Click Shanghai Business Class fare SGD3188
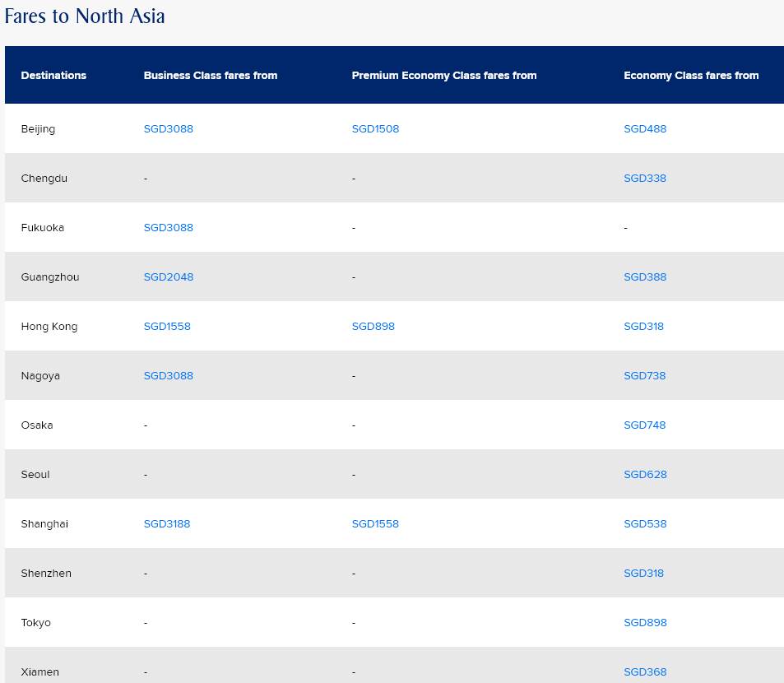 coord(167,524)
